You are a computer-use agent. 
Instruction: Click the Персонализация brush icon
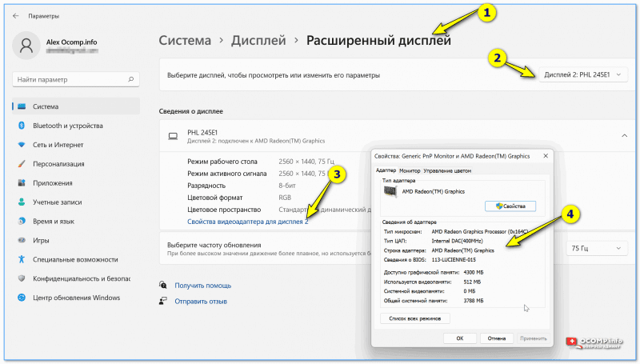coord(22,164)
